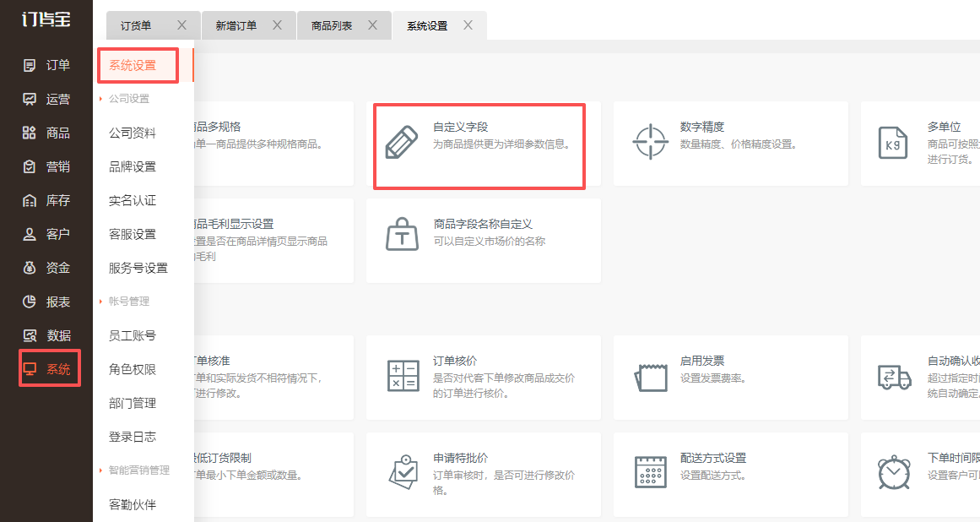This screenshot has width=980, height=522.
Task: Open 部门管理 in the submenu
Action: click(x=133, y=403)
